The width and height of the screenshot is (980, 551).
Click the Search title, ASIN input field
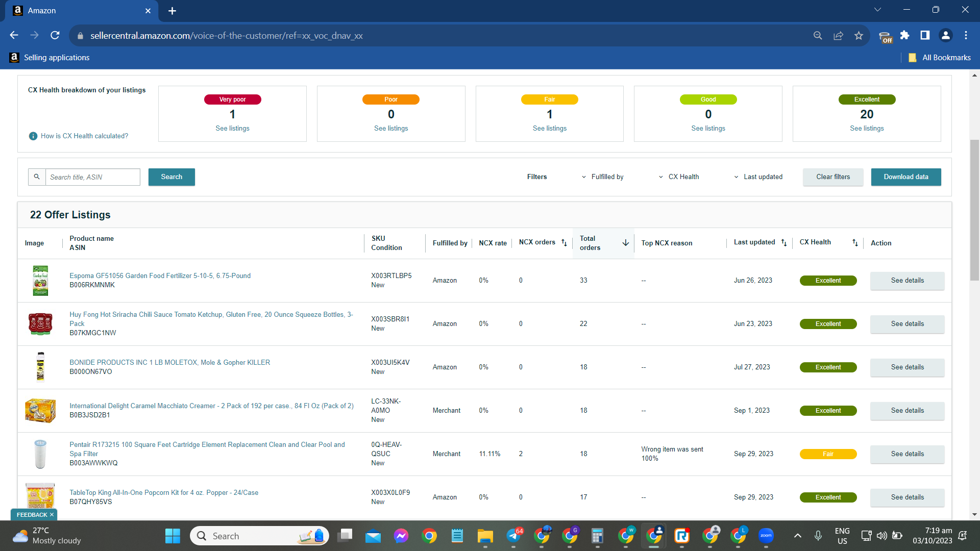tap(92, 177)
